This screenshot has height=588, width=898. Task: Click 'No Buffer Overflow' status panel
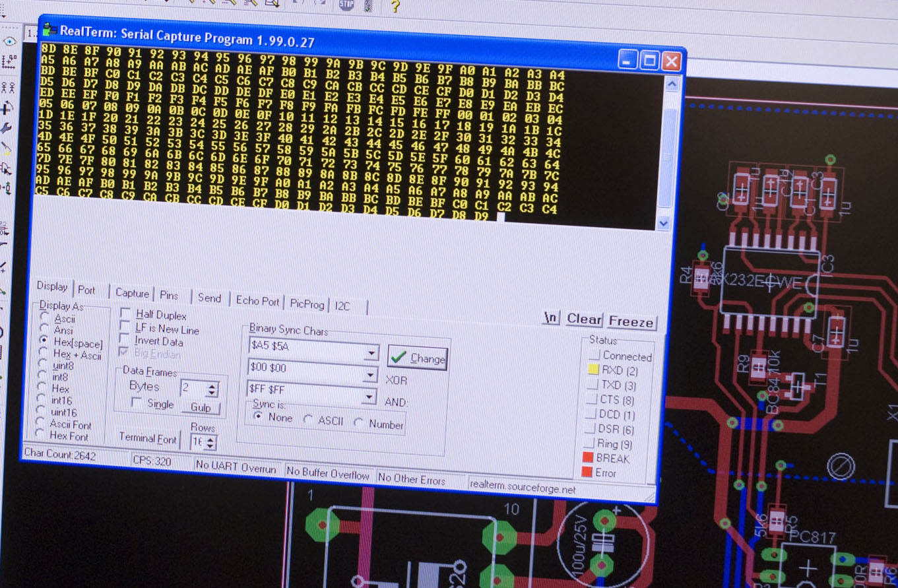point(328,473)
